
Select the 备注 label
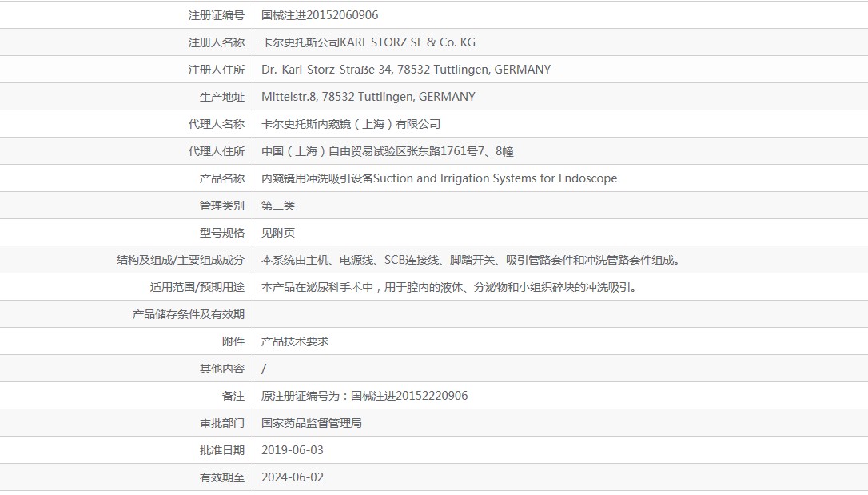click(233, 395)
